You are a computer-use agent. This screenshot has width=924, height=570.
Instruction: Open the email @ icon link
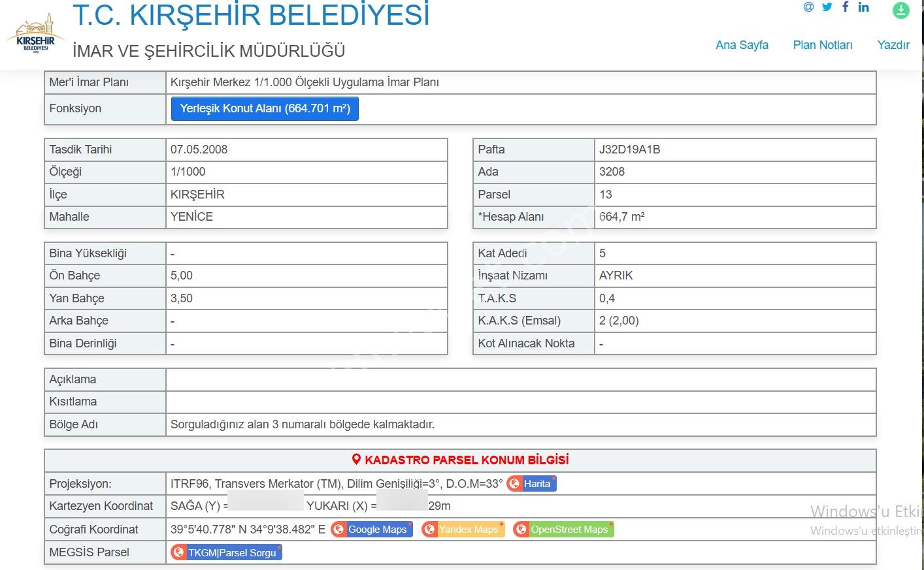(809, 7)
